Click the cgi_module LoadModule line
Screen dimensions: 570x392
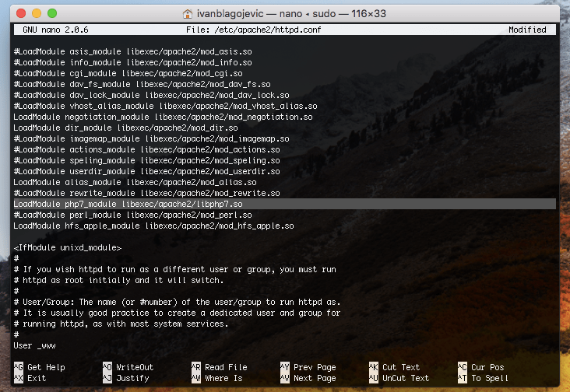tap(128, 73)
